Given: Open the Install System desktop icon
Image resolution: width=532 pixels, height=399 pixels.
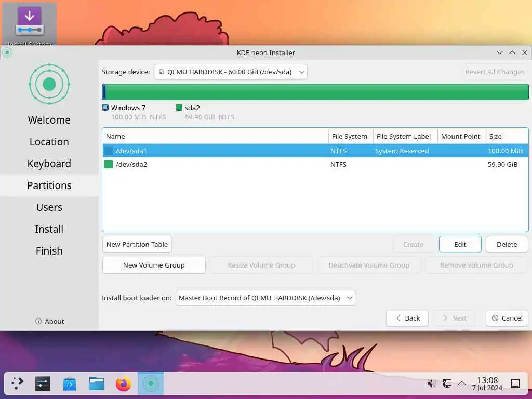Looking at the screenshot, I should pyautogui.click(x=30, y=24).
